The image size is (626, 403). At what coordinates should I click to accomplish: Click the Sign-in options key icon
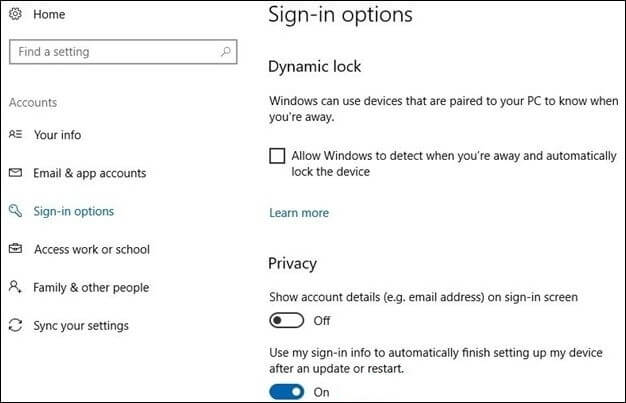click(x=15, y=211)
